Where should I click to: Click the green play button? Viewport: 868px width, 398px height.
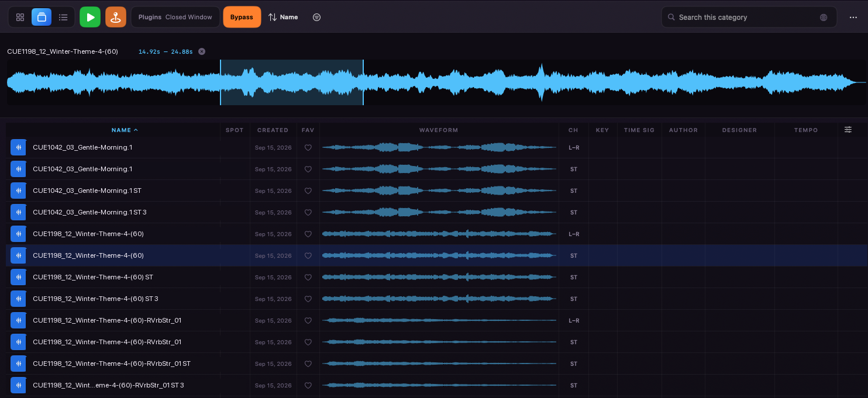pyautogui.click(x=90, y=18)
